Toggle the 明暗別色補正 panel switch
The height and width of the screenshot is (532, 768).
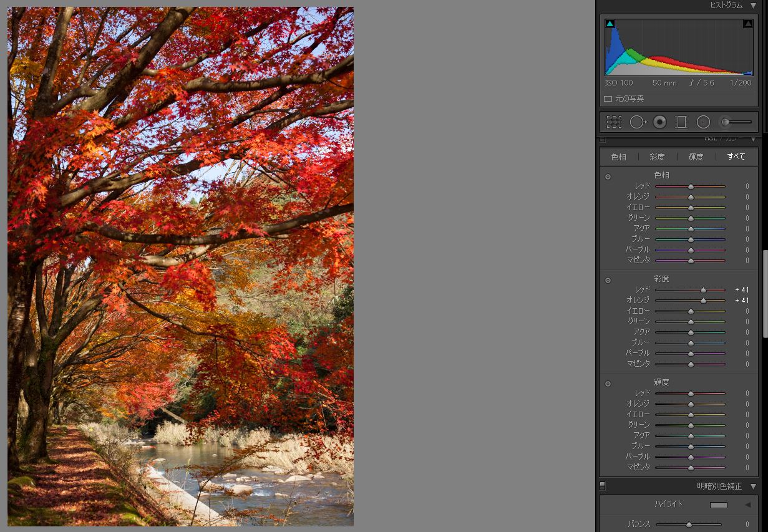(x=602, y=485)
